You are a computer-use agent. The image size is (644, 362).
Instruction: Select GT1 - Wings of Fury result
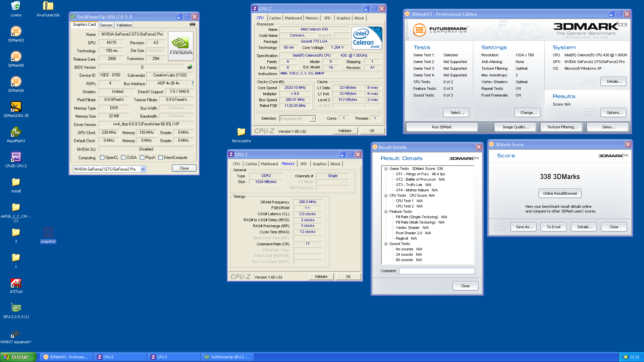click(420, 174)
